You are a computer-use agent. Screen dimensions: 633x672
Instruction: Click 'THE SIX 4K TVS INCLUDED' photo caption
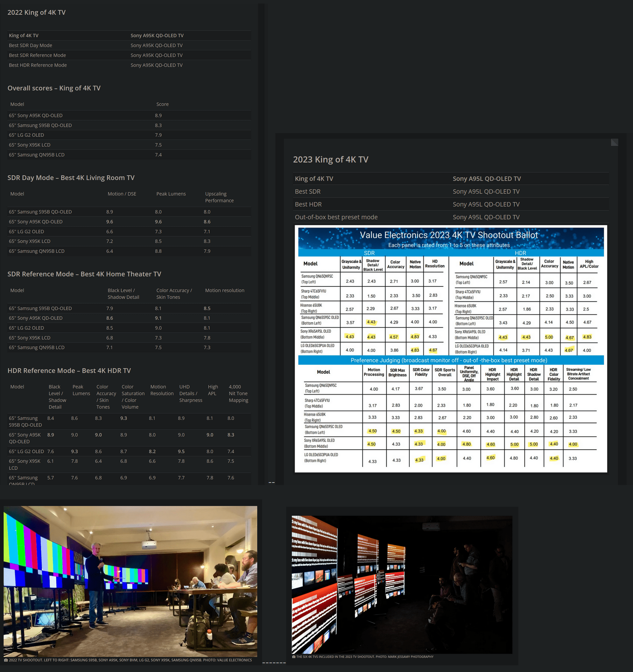pos(365,657)
